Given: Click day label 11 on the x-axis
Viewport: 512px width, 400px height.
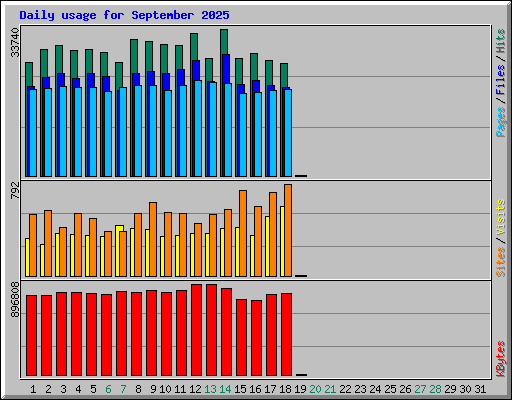Looking at the screenshot, I should (x=180, y=389).
